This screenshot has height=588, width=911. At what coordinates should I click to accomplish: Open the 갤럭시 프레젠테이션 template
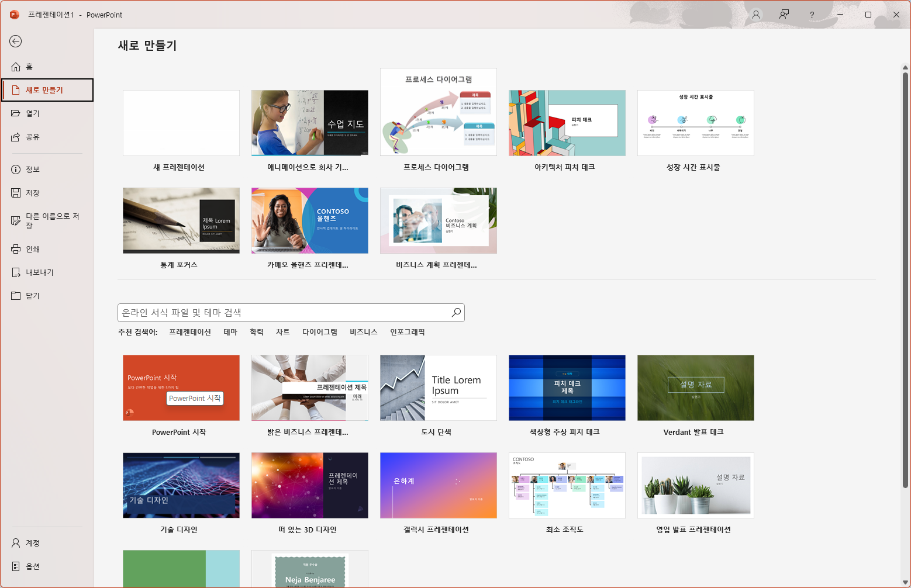click(x=438, y=485)
